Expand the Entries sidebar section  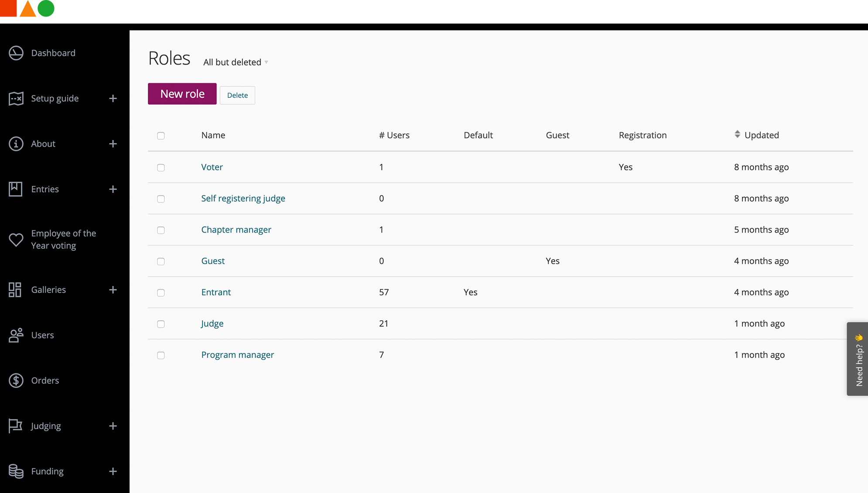pos(113,189)
